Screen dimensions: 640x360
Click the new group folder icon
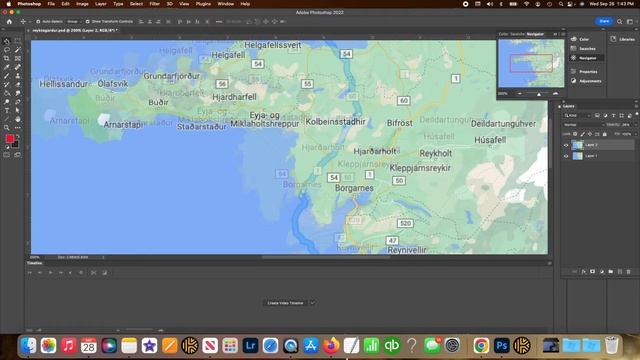click(611, 271)
